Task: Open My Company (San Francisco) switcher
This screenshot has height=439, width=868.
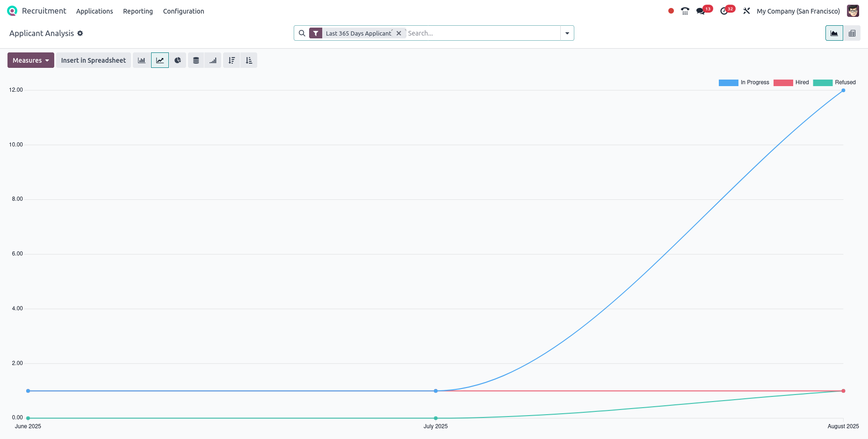Action: [798, 11]
